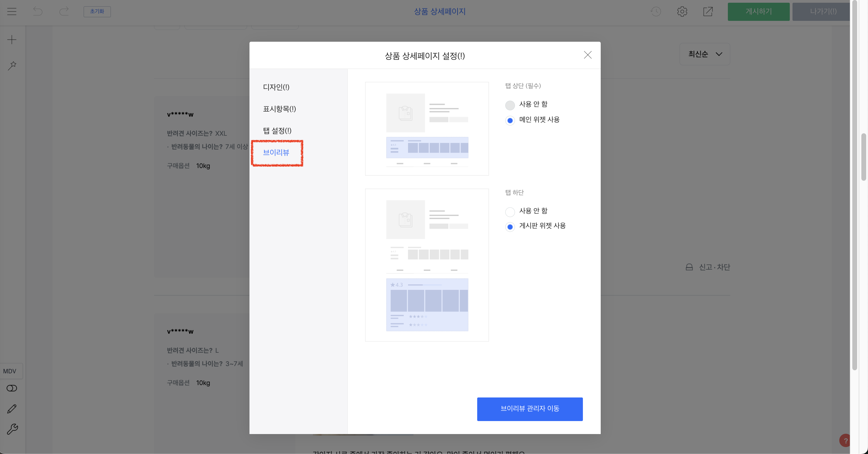This screenshot has width=868, height=454.
Task: Click the 상품 상세페이지 page title
Action: 440,11
